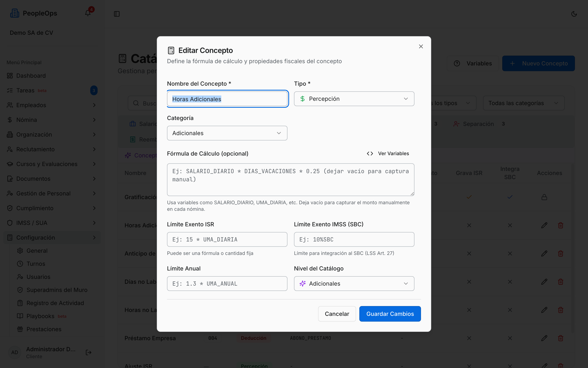Delete the Días no Lab row trash
588x368 pixels.
coord(561,282)
